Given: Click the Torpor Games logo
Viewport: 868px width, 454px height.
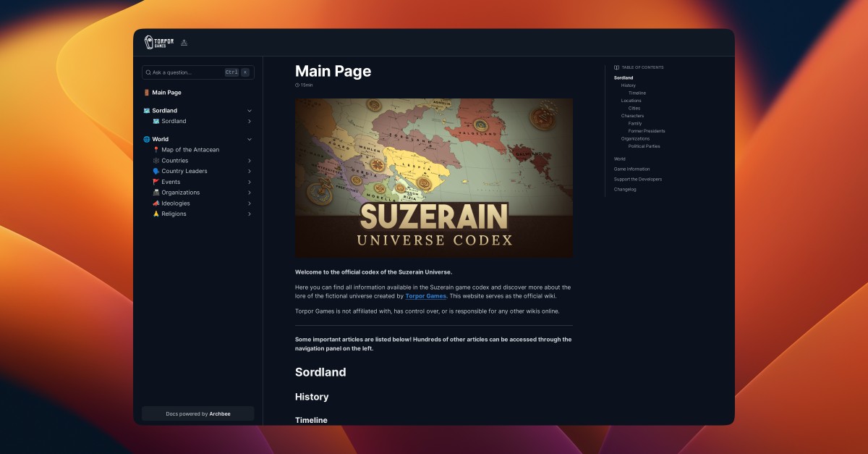Looking at the screenshot, I should click(x=159, y=43).
